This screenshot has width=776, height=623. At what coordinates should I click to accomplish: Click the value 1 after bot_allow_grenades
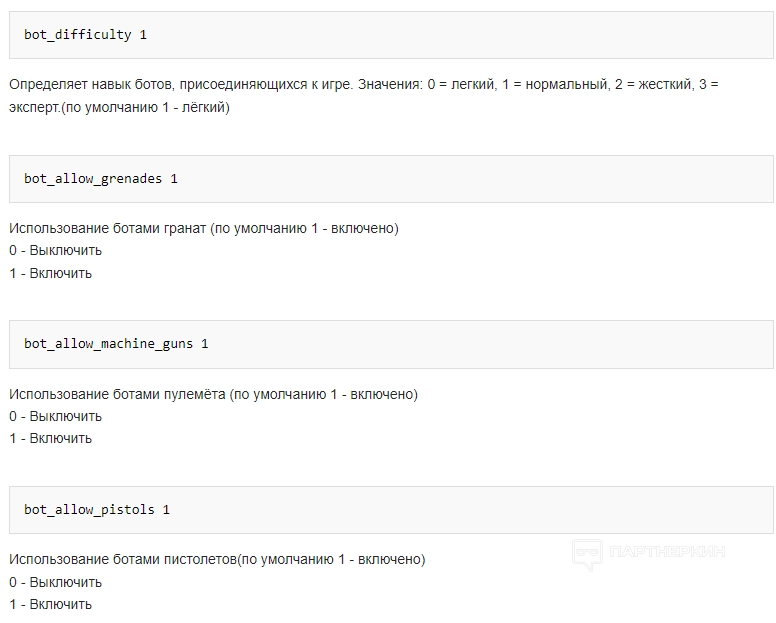(x=174, y=179)
